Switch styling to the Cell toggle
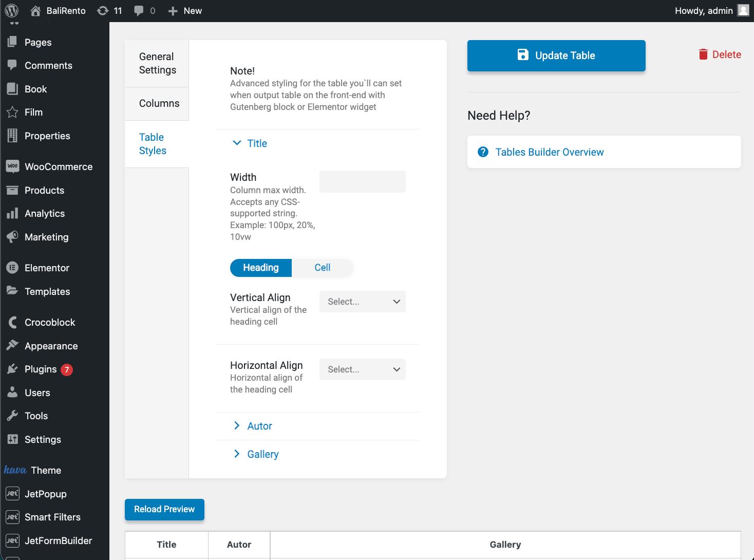754x560 pixels. (x=323, y=268)
